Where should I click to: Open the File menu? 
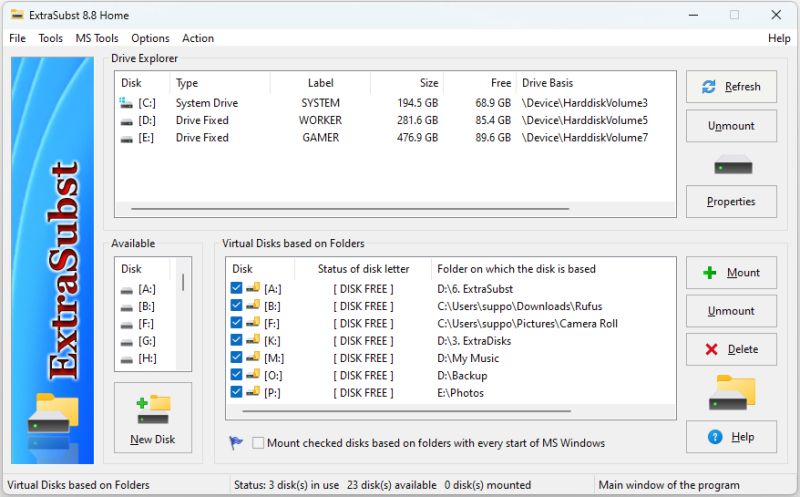point(18,38)
